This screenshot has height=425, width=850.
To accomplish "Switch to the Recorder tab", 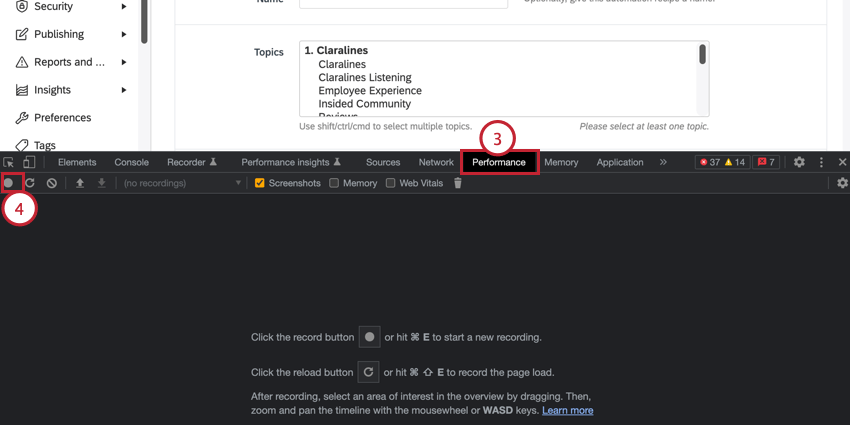I will (x=192, y=162).
